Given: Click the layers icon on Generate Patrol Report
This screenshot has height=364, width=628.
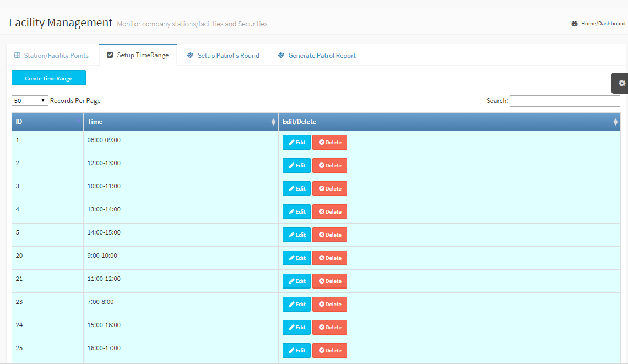Looking at the screenshot, I should pos(281,55).
